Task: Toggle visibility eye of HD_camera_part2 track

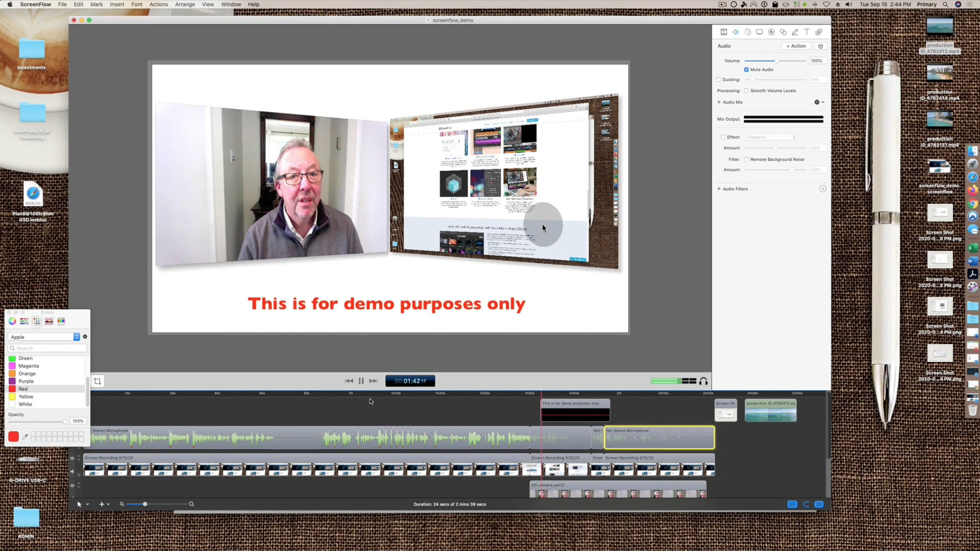Action: 72,486
